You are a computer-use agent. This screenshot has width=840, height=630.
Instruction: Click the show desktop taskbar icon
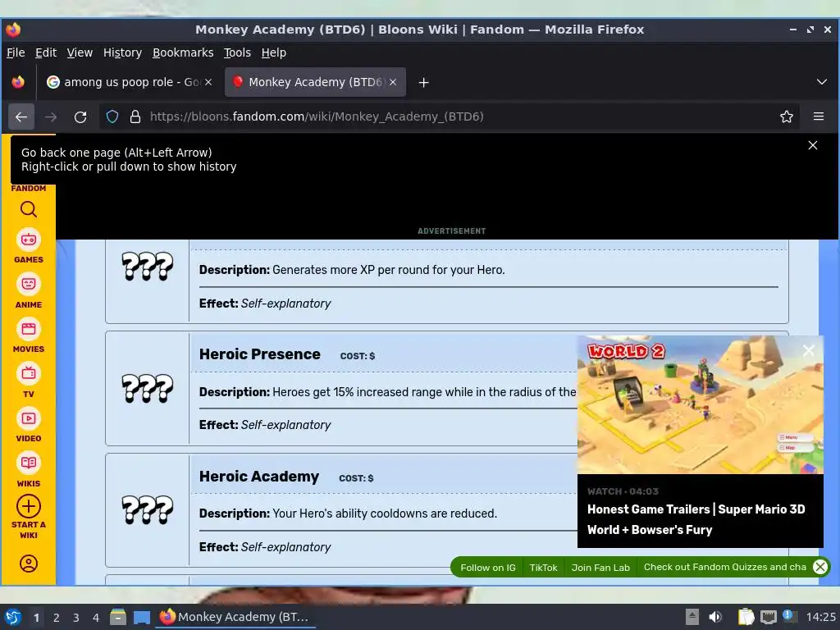[142, 617]
